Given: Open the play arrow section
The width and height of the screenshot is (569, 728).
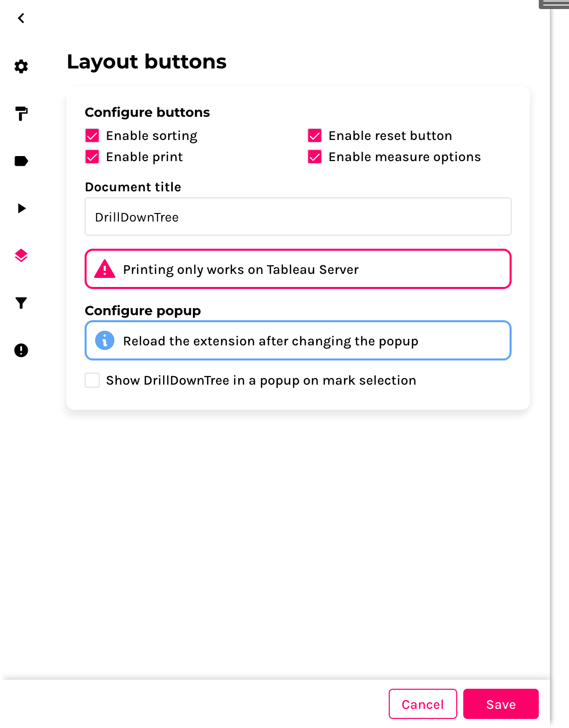Looking at the screenshot, I should (x=21, y=208).
